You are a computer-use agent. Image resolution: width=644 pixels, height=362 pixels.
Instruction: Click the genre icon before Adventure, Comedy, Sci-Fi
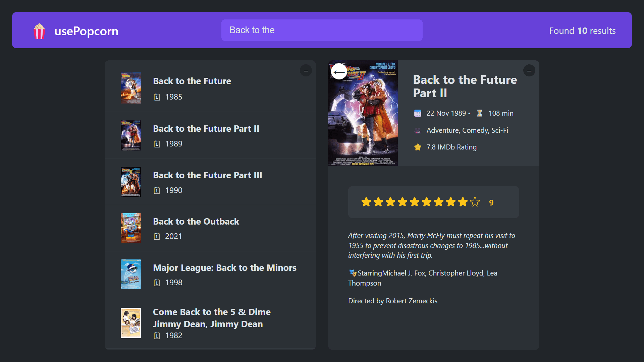coord(418,131)
